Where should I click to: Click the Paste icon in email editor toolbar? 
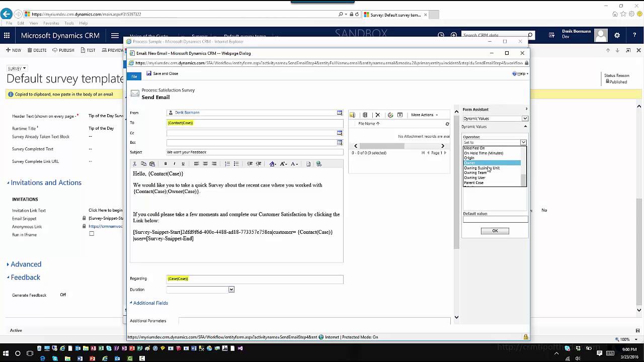coord(152,164)
